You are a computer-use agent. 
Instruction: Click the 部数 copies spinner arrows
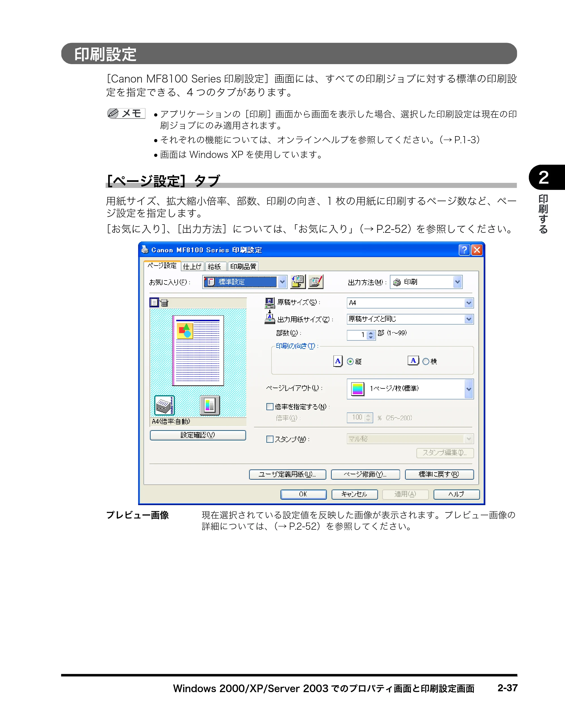coord(371,335)
